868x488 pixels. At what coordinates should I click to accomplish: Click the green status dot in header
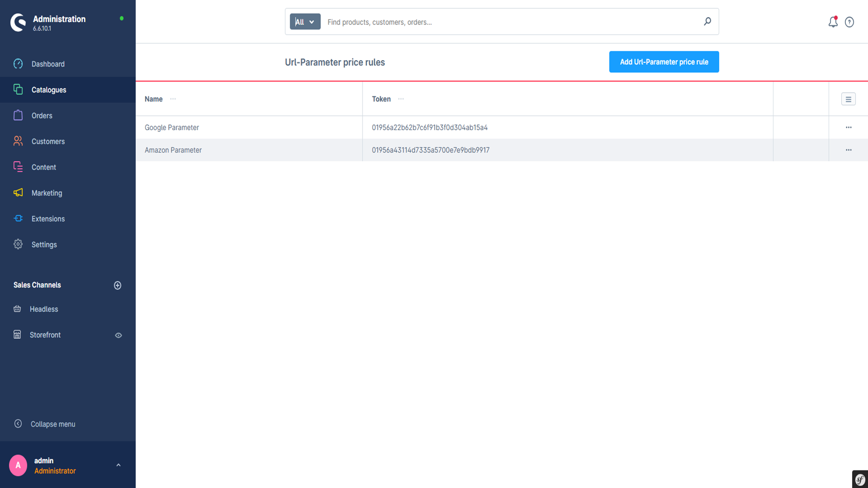click(x=122, y=19)
